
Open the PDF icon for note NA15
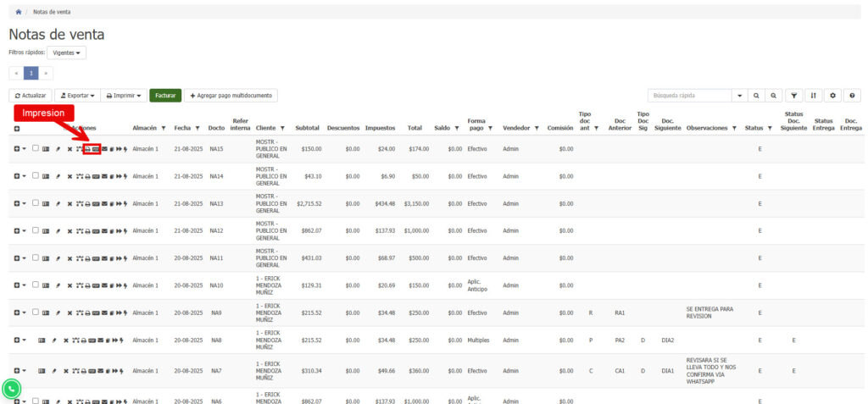pyautogui.click(x=96, y=149)
